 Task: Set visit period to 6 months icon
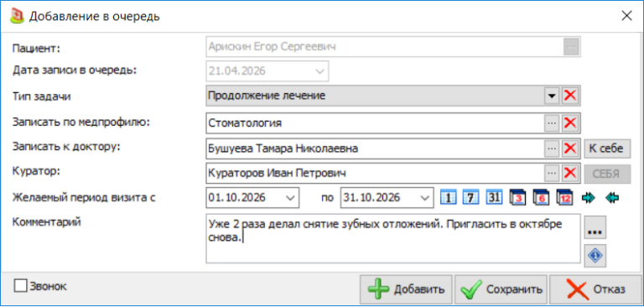point(541,198)
